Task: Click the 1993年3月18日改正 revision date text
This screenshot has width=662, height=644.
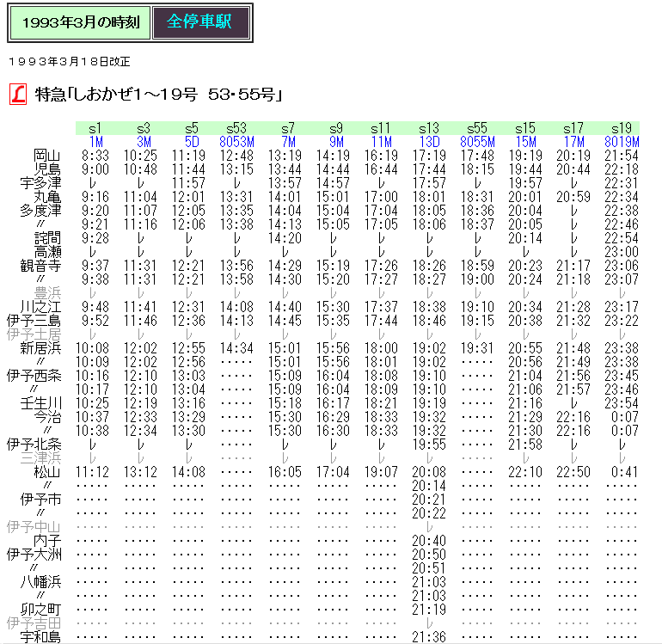Action: click(70, 62)
